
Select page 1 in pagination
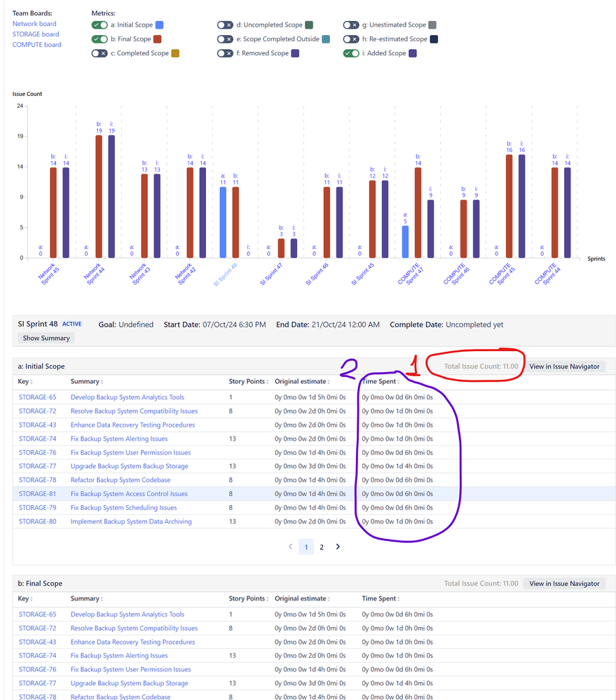pyautogui.click(x=306, y=547)
